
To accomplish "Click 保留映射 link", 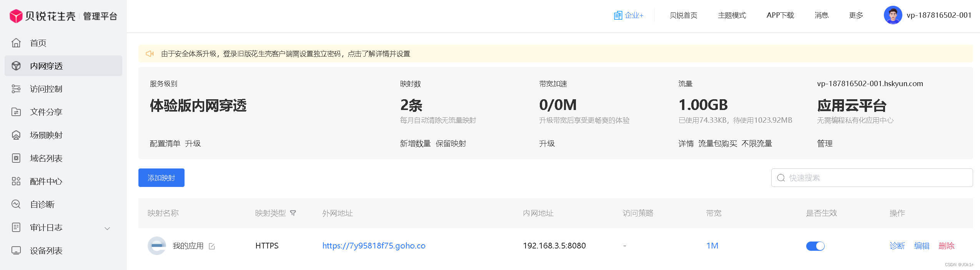I will [451, 143].
